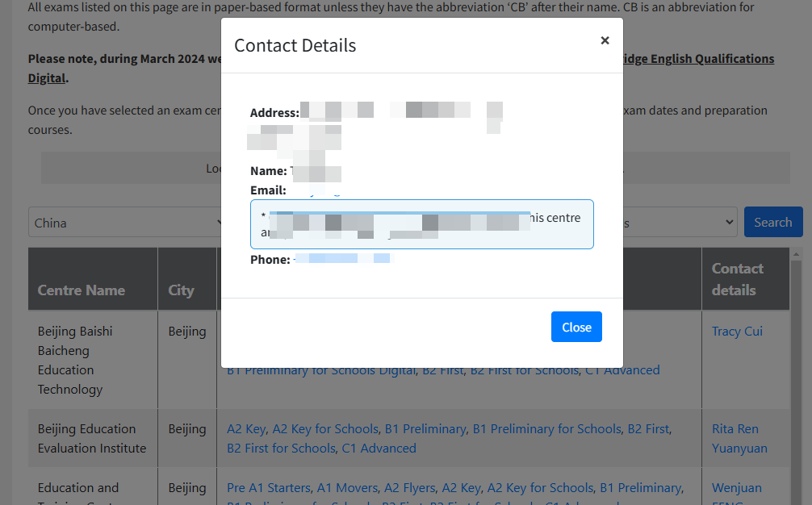Open Rita Ren Yuanyuan contact link
Viewport: 812px width, 505px height.
739,439
